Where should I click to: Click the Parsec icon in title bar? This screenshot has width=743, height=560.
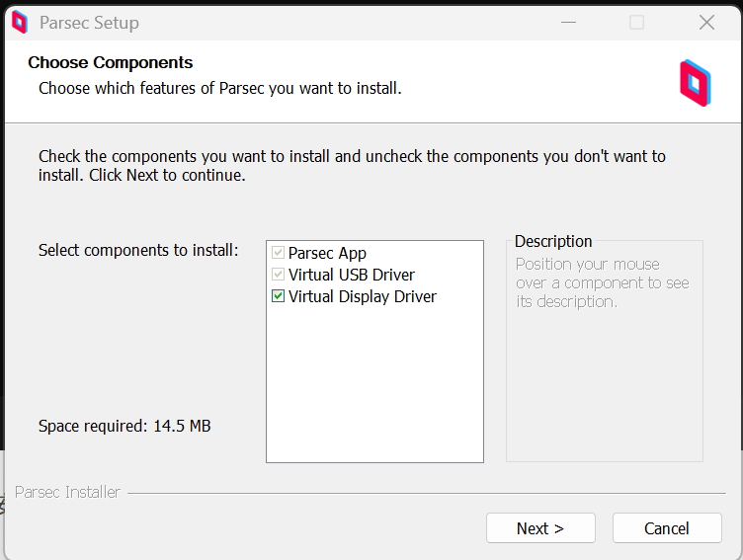pos(19,22)
